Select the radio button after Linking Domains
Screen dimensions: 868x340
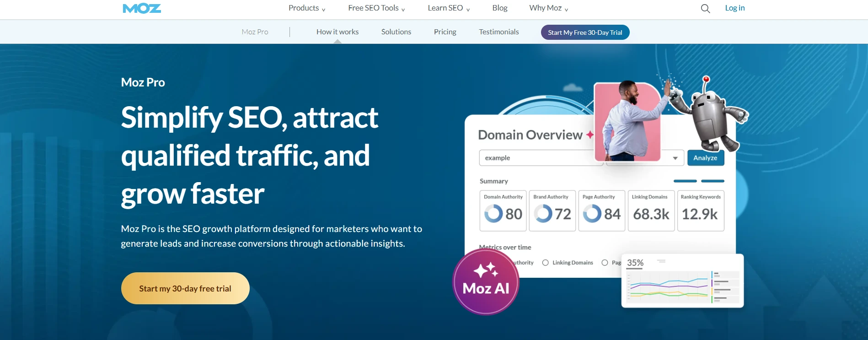click(605, 263)
